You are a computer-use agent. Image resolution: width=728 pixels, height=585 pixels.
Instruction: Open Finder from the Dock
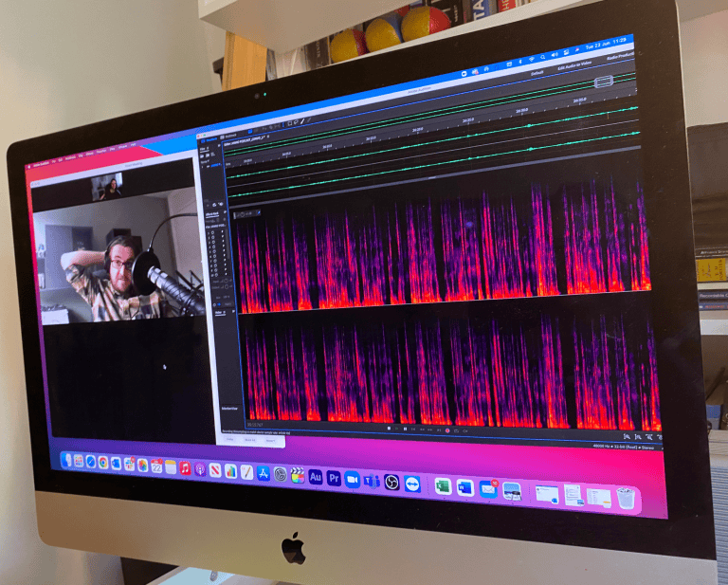click(67, 460)
